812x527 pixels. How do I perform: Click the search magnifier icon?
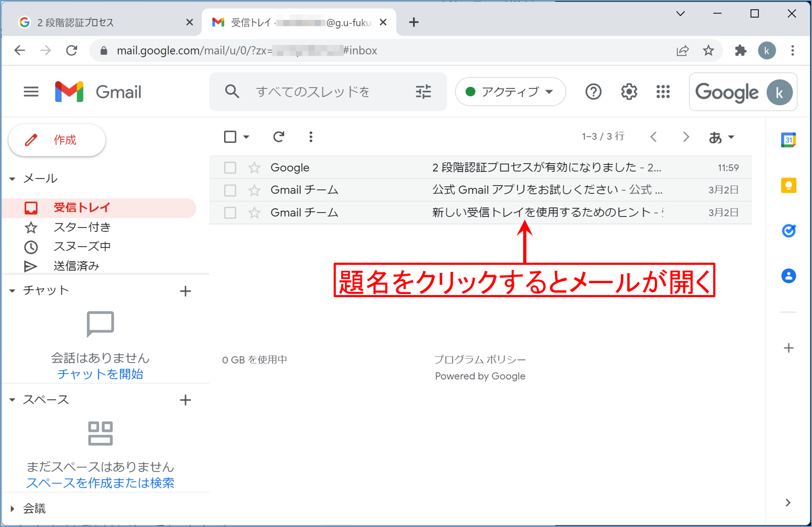(x=232, y=92)
